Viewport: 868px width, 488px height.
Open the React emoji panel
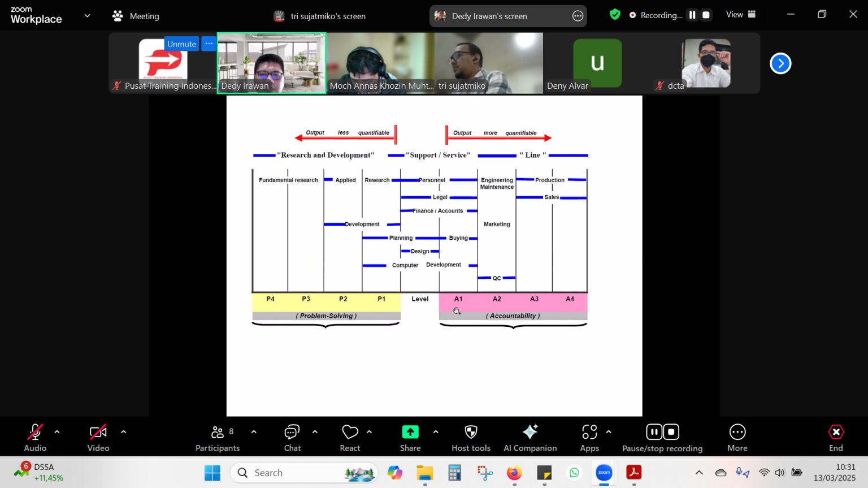[349, 436]
